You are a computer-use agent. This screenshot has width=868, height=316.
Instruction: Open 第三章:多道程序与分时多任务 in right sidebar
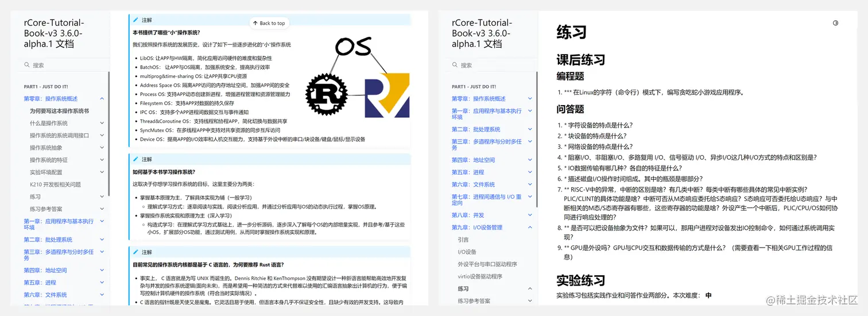(487, 145)
